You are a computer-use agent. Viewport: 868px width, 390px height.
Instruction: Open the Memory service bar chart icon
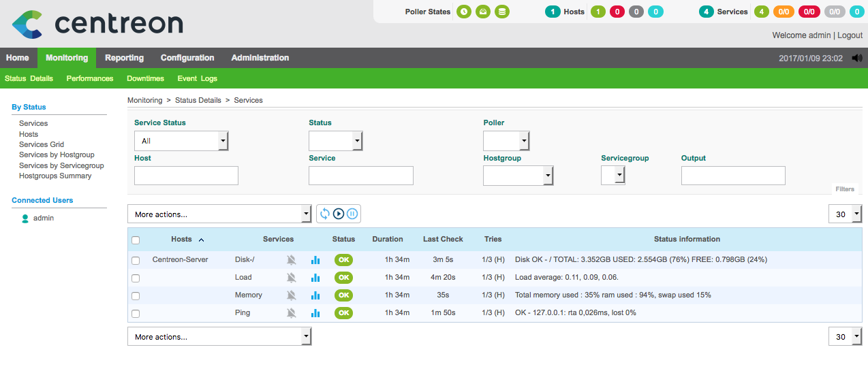(x=315, y=295)
